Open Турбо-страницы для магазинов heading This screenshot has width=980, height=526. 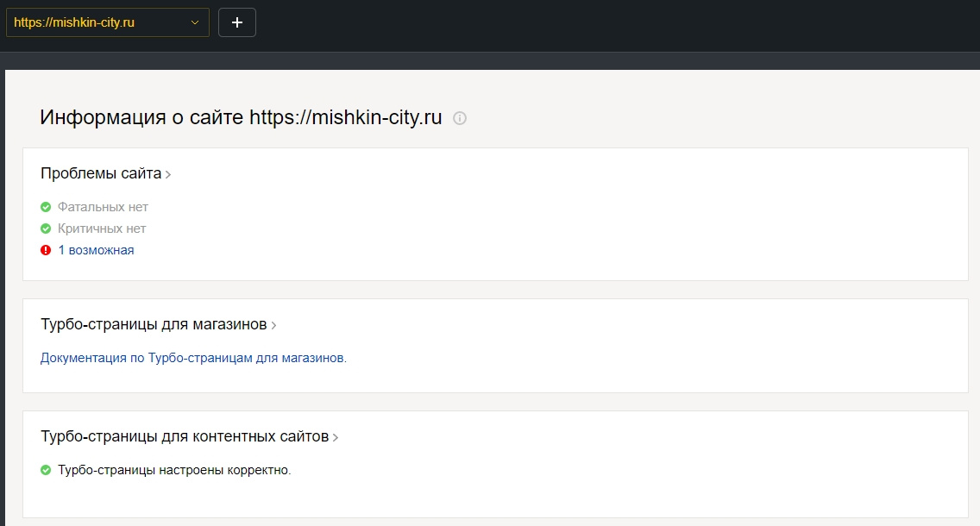[x=154, y=324]
